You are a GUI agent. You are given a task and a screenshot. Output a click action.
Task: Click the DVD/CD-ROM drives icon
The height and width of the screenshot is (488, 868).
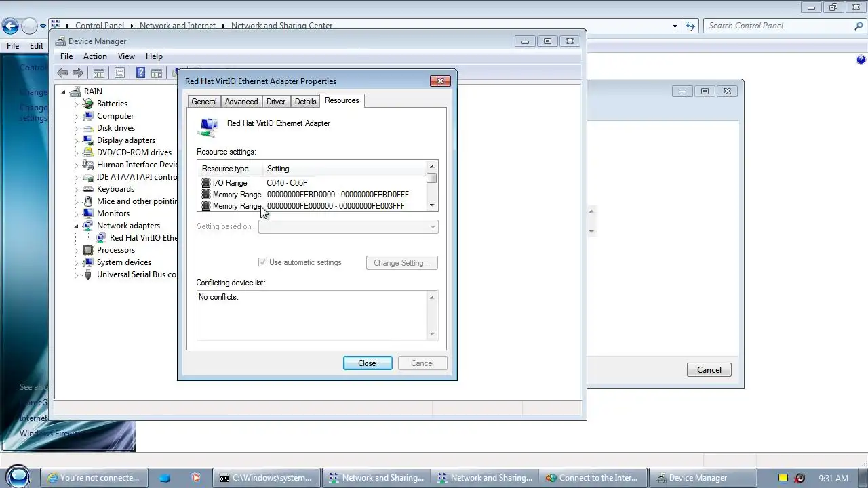point(87,152)
